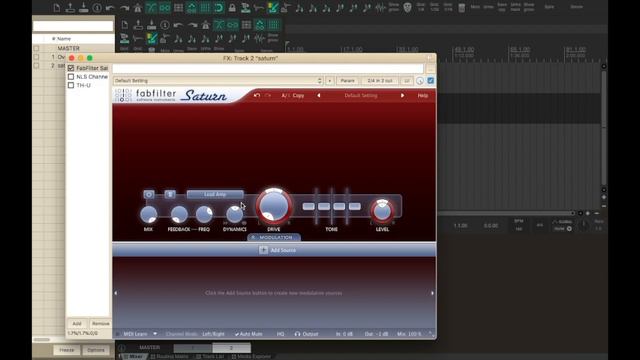Click the arrange view vertical scrollbar
This screenshot has width=640, height=360.
(x=604, y=127)
